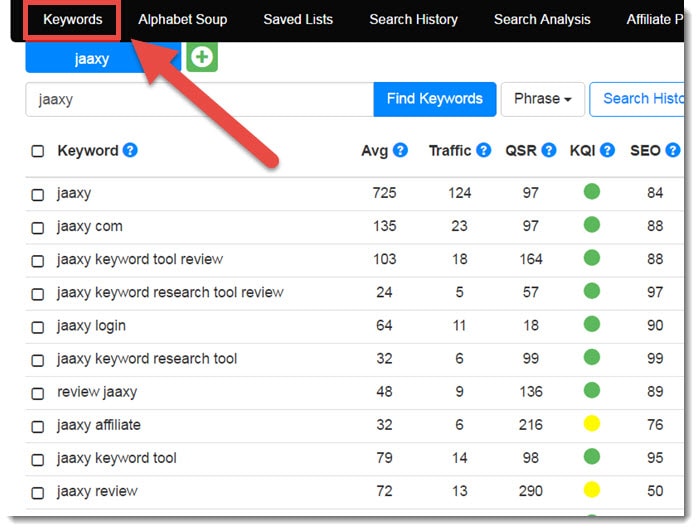Image resolution: width=699 pixels, height=531 pixels.
Task: Open the Alphabet Soup menu item
Action: [x=182, y=20]
